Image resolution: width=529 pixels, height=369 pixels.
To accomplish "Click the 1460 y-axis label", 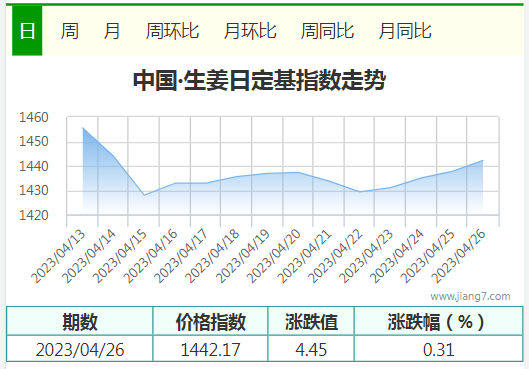I will click(34, 118).
